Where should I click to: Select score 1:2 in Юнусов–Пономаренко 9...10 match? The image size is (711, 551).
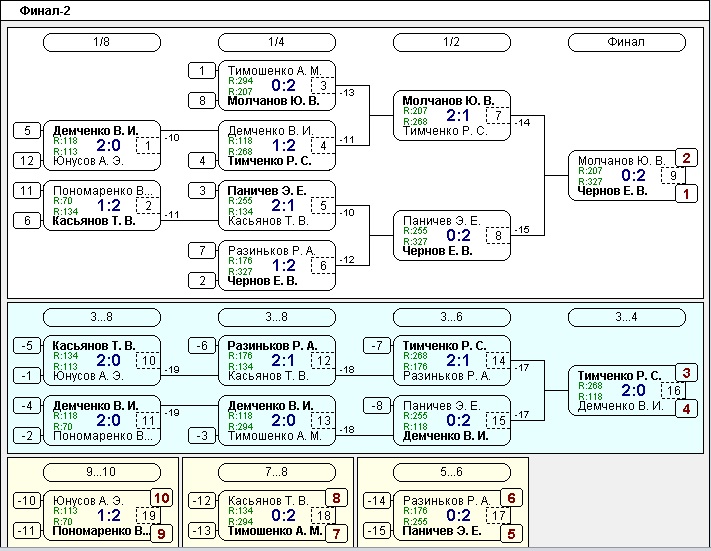click(x=108, y=516)
